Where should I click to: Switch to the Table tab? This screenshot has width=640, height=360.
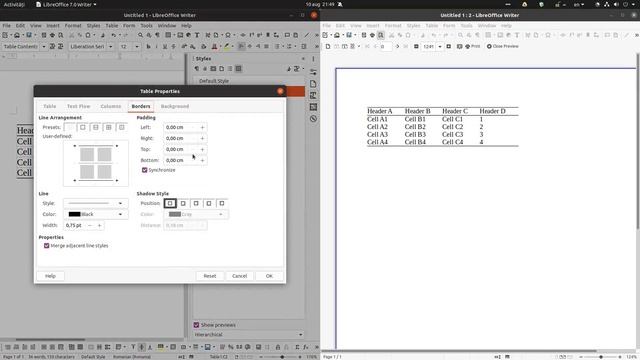click(50, 106)
